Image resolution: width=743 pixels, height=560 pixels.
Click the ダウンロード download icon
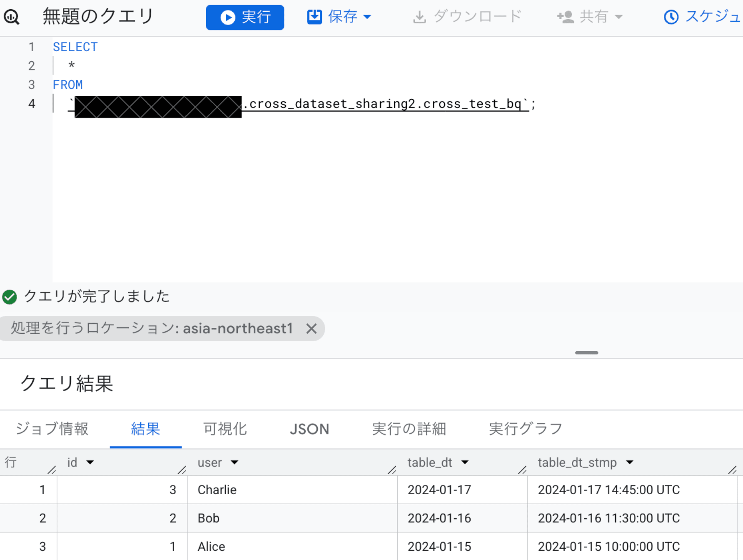(420, 16)
